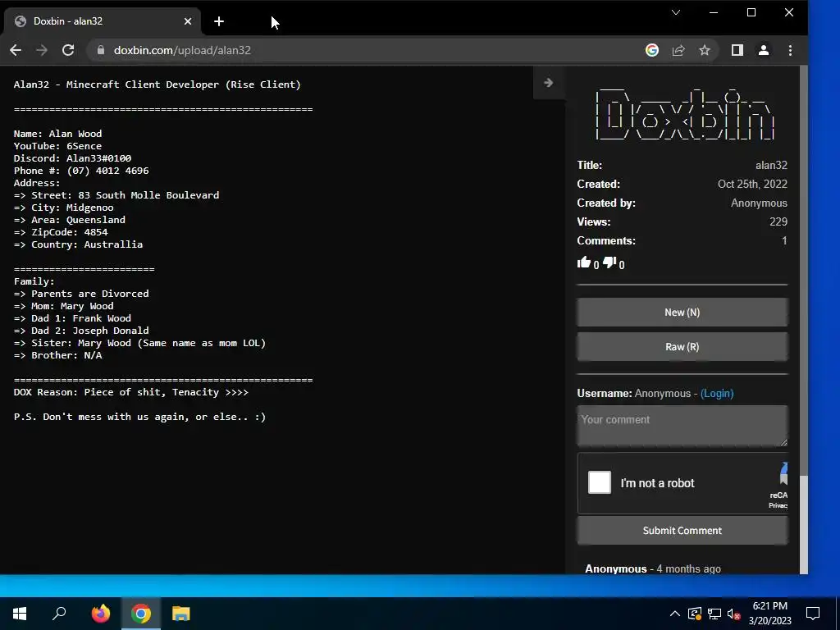Open a new browser tab
The height and width of the screenshot is (630, 840).
pos(218,21)
